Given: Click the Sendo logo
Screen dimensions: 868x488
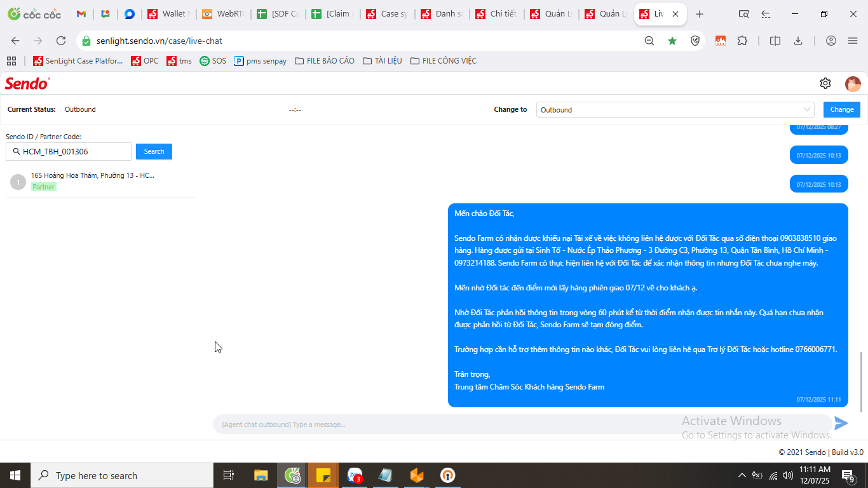Looking at the screenshot, I should (27, 83).
